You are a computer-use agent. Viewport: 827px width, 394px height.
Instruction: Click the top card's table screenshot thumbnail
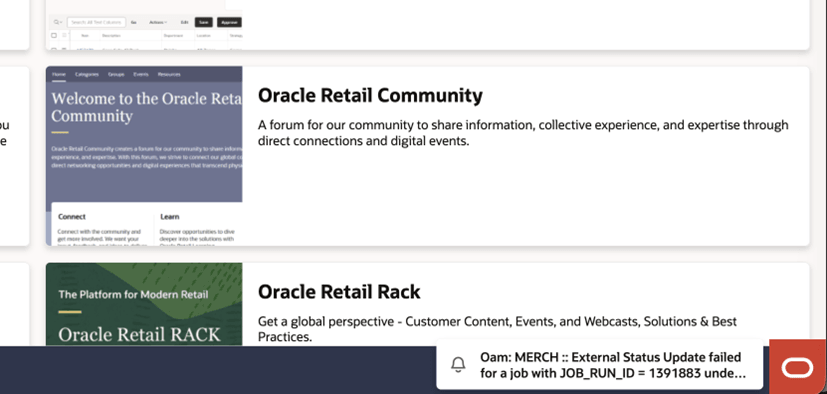144,25
